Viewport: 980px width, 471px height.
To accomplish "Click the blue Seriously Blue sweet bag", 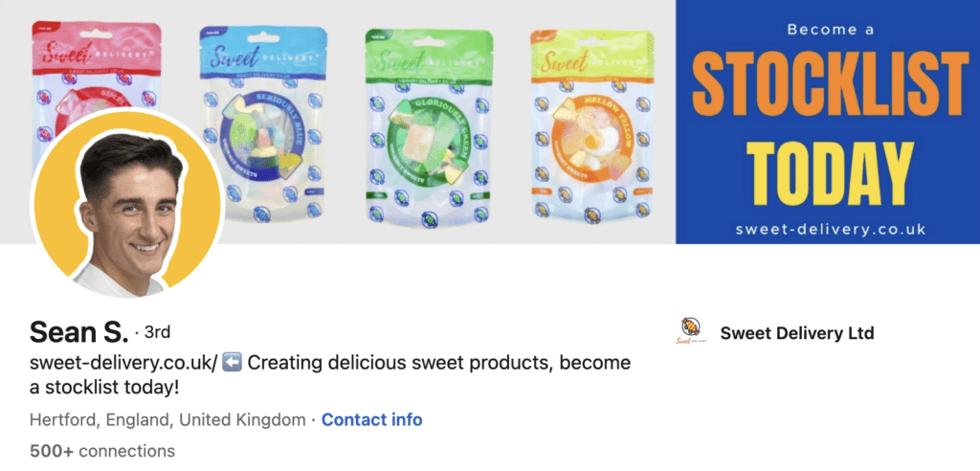I will point(263,124).
